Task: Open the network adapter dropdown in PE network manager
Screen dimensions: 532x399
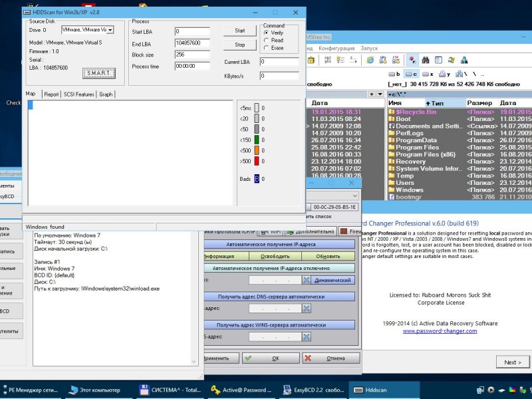Action: 354,196
